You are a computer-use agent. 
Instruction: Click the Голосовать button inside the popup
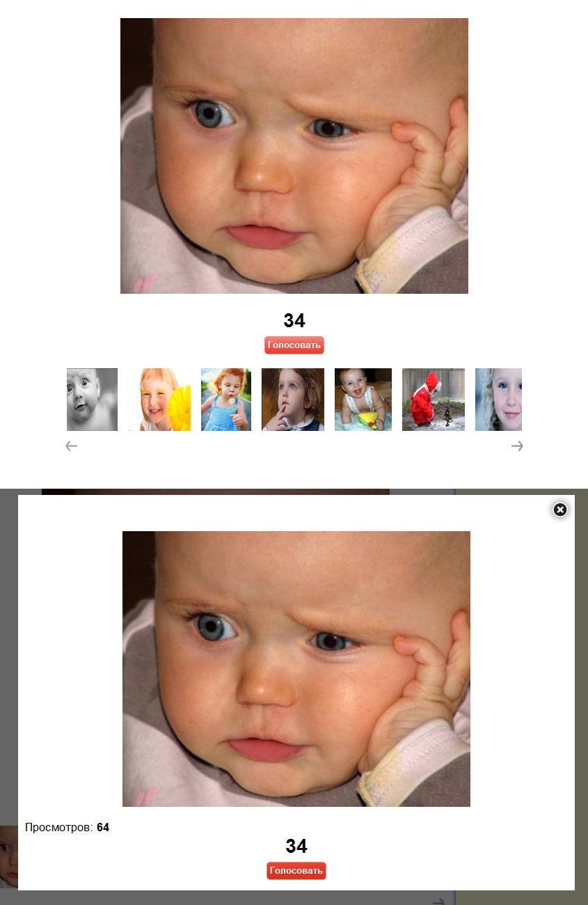pyautogui.click(x=296, y=870)
